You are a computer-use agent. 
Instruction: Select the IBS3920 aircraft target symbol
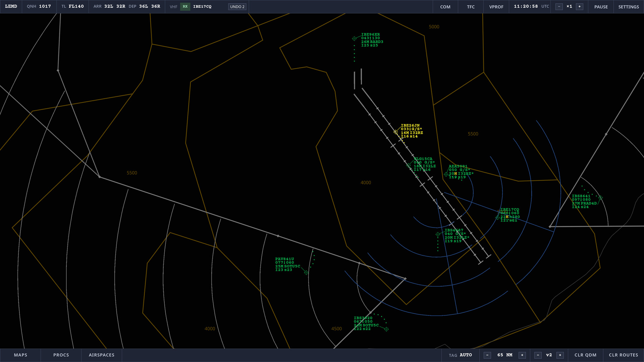386,329
